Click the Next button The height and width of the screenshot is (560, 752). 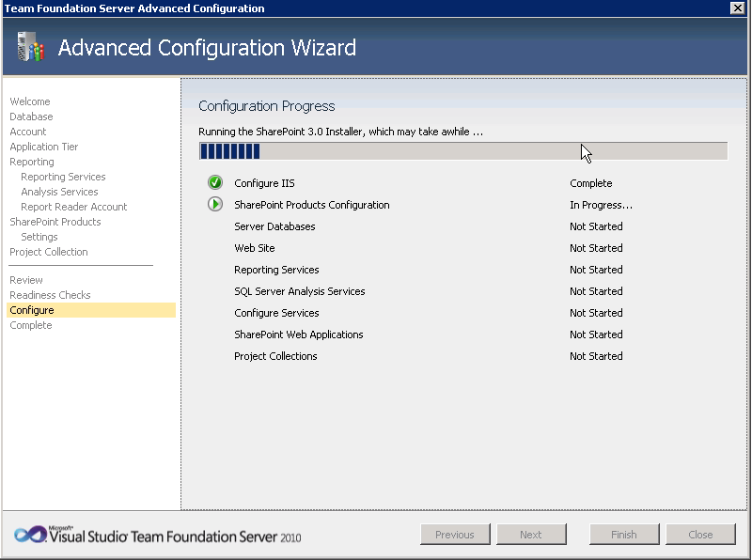(531, 534)
